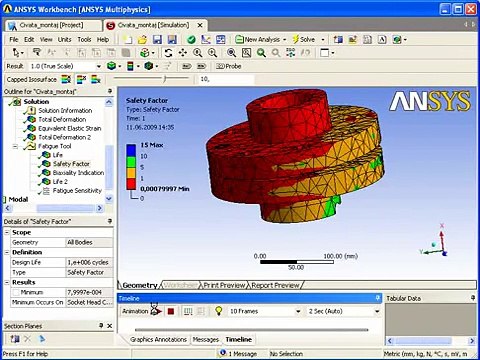Open the Tools menu
Screen dimensions: 480x360
click(84, 40)
